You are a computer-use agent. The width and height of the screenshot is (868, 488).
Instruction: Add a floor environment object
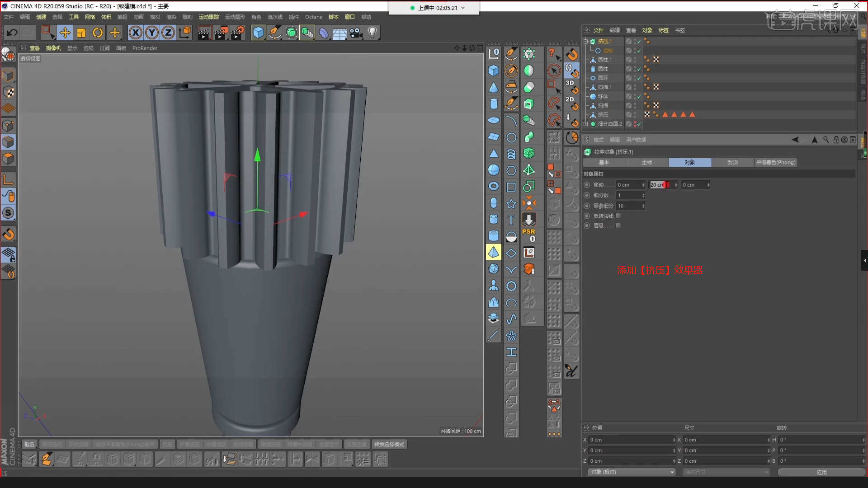340,33
